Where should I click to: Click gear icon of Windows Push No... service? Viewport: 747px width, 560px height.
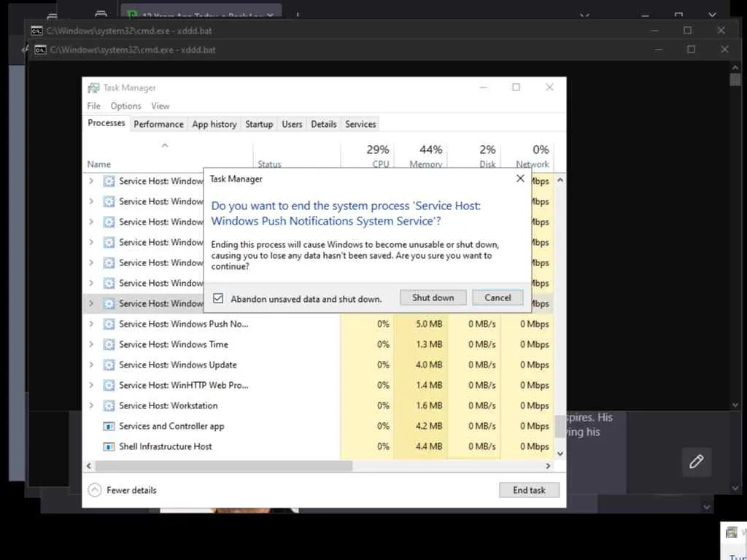[x=109, y=324]
